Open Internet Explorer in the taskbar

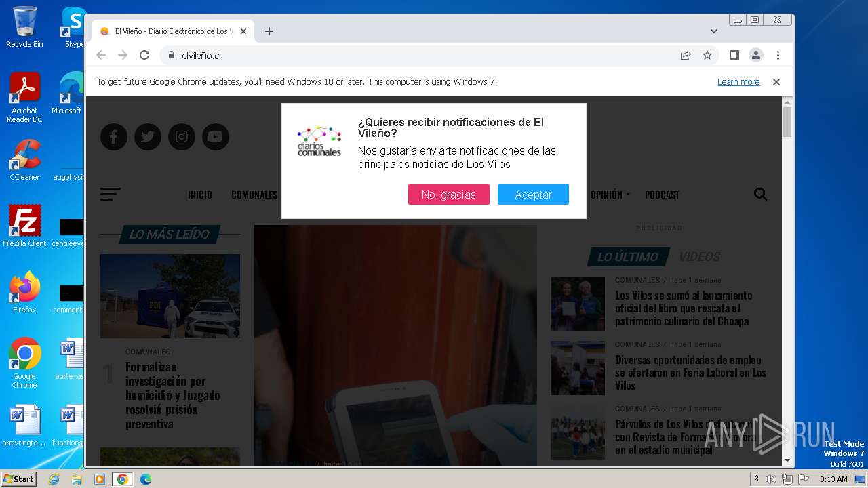tap(54, 479)
